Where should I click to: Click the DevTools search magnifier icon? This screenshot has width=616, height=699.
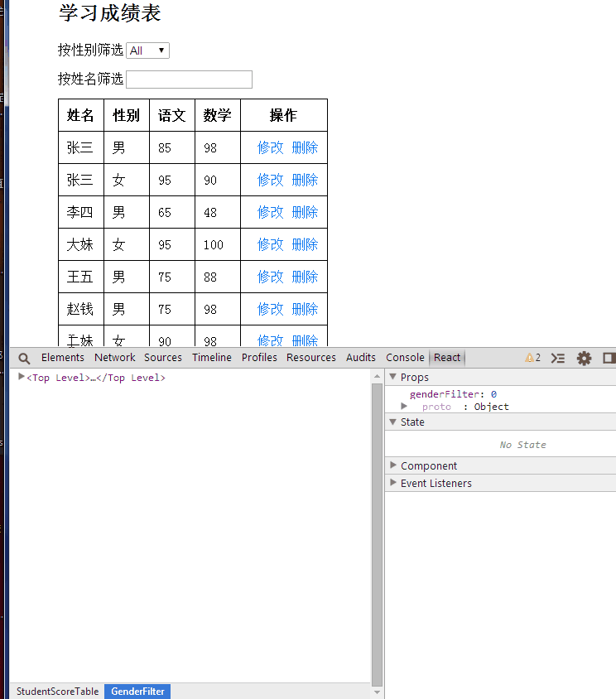click(24, 358)
